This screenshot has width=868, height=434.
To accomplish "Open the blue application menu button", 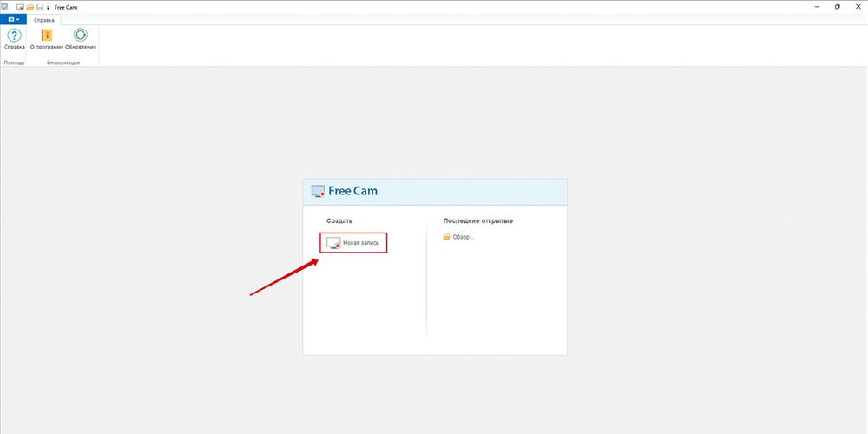I will pos(13,19).
